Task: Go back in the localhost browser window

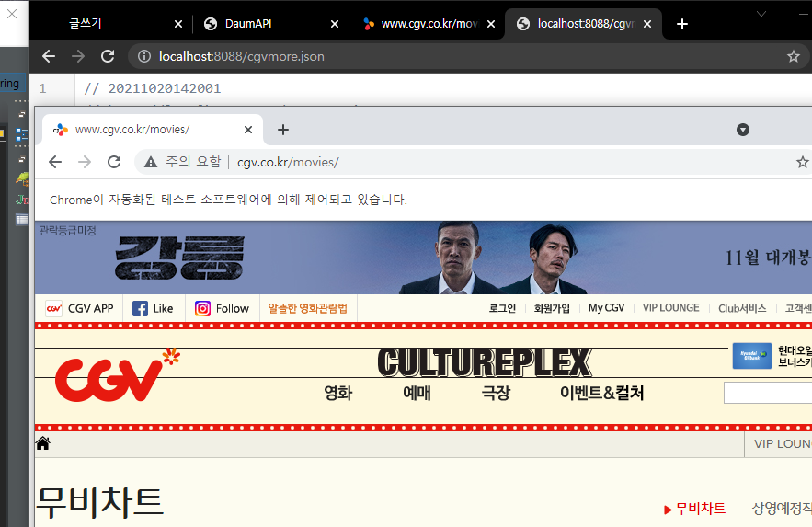Action: (x=49, y=56)
